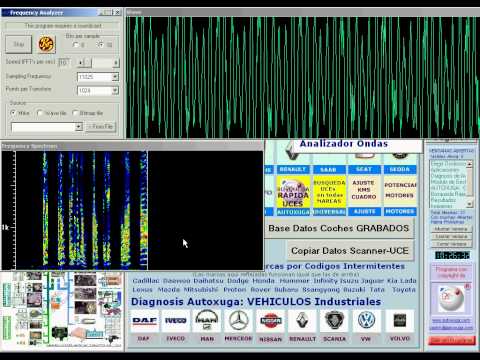Viewport: 480px width, 360px height.
Task: Click the Lexus brand link
Action: [x=142, y=290]
